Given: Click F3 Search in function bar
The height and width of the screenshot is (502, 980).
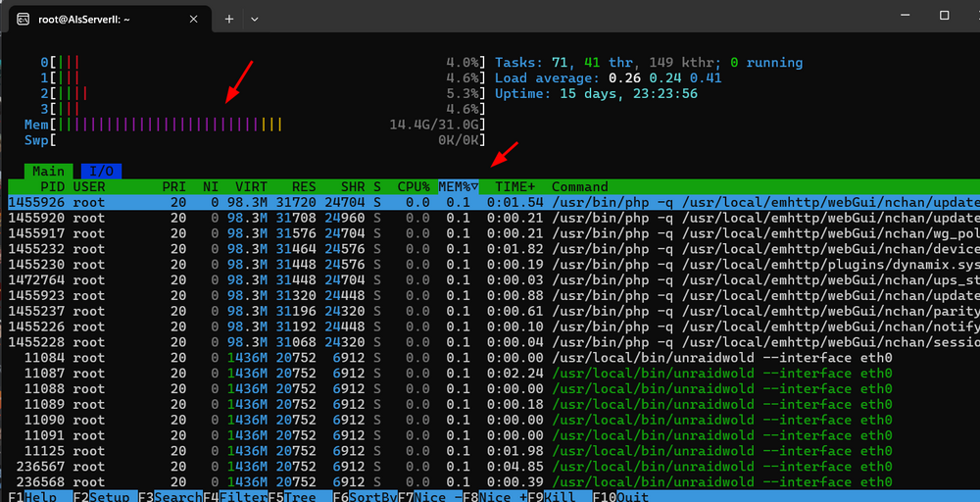Looking at the screenshot, I should (170, 497).
